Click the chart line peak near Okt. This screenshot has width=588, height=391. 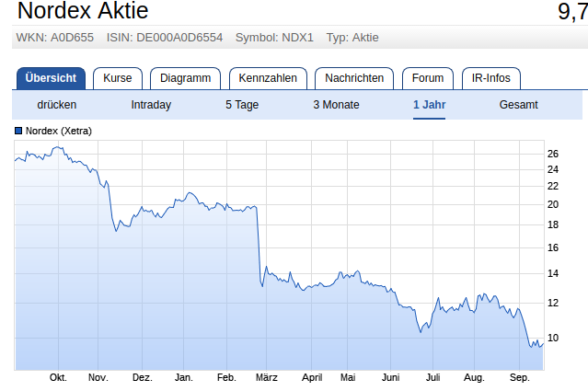(56, 147)
